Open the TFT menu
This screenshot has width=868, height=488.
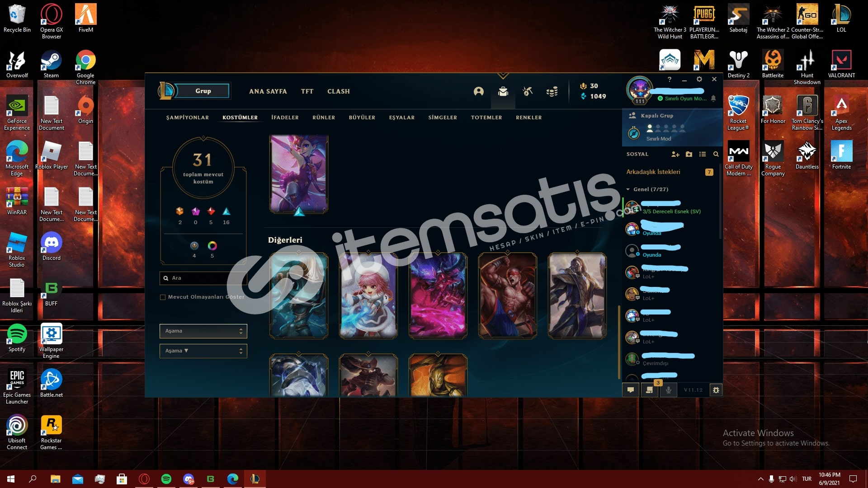[x=307, y=91]
